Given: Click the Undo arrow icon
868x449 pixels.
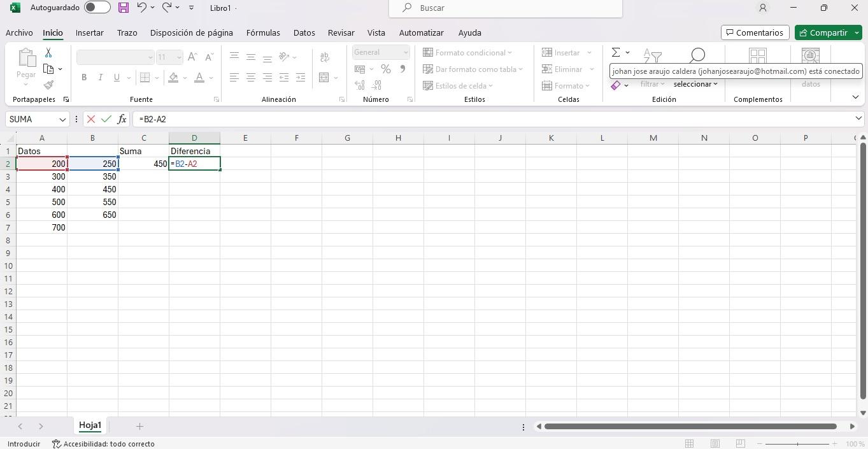Looking at the screenshot, I should [x=142, y=8].
